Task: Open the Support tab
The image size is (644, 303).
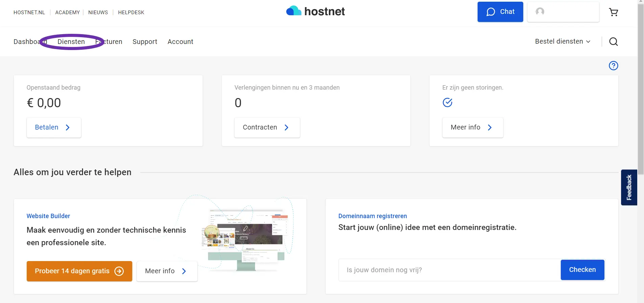Action: point(145,42)
